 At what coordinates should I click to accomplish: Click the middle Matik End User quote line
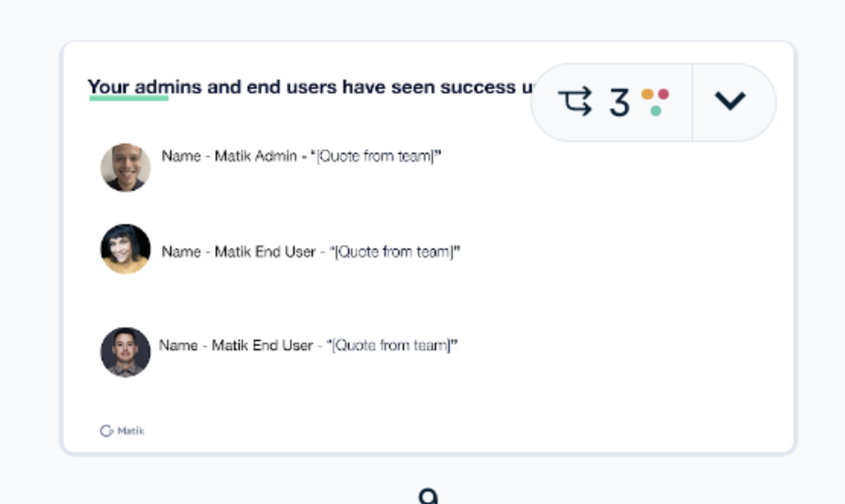(311, 252)
